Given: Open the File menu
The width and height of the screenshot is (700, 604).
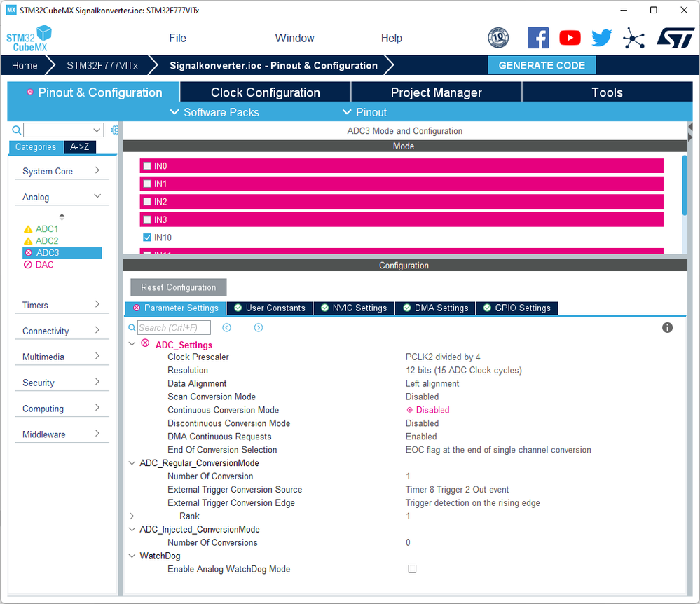Looking at the screenshot, I should coord(178,38).
